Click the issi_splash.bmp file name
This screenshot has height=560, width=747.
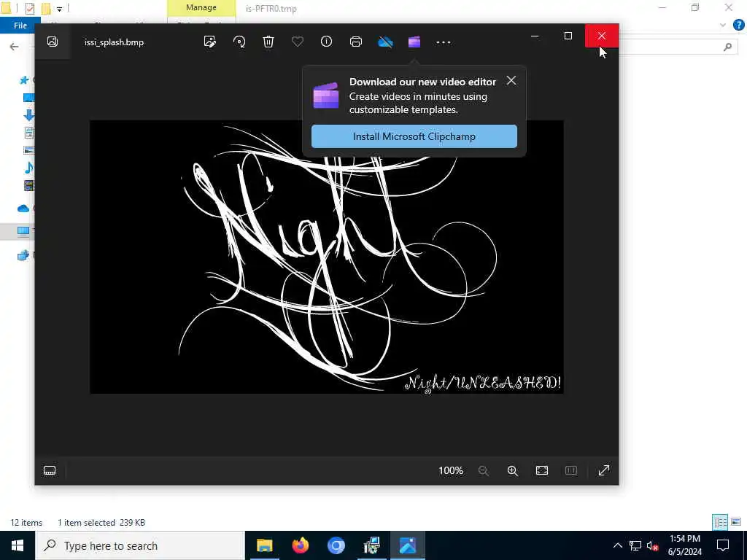click(x=114, y=42)
